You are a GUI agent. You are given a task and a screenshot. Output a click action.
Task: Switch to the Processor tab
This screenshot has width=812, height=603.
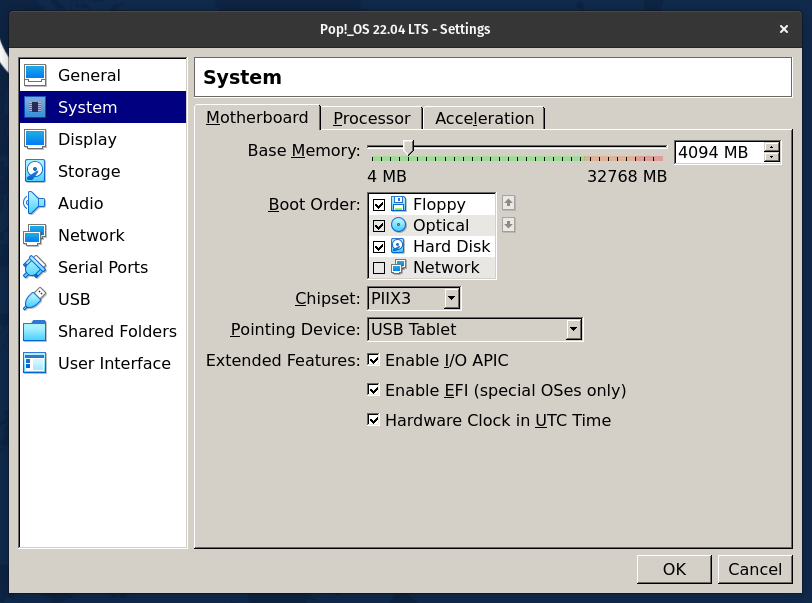pos(371,118)
